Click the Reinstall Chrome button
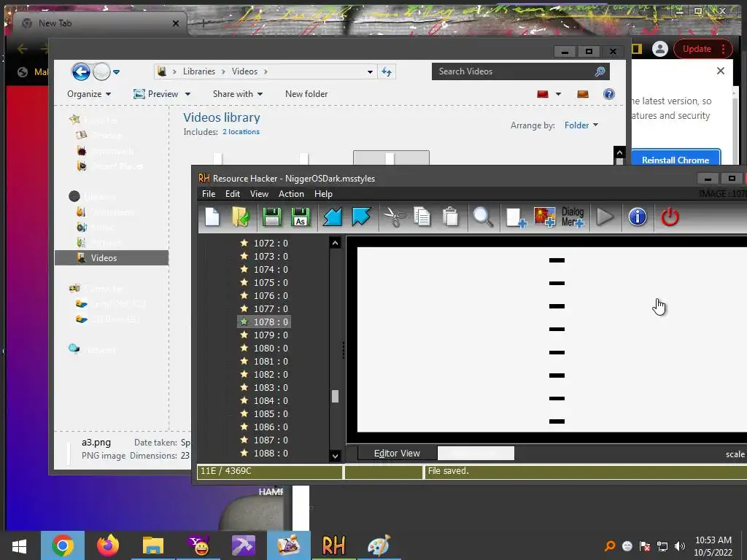Viewport: 747px width, 560px height. [x=676, y=160]
